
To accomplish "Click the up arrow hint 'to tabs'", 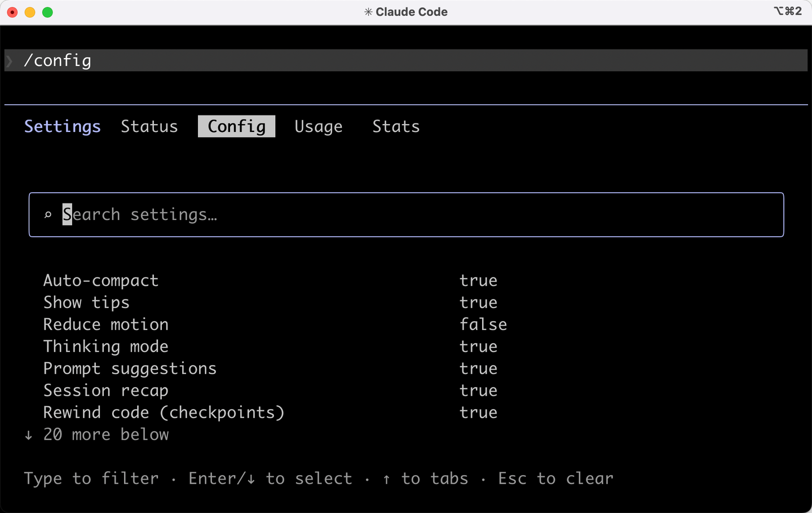I will tap(386, 479).
